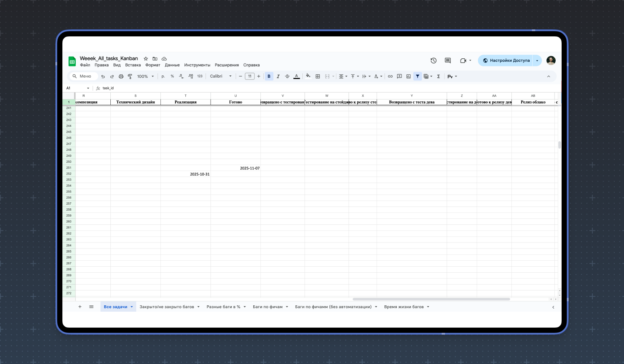624x364 pixels.
Task: Toggle bold formatting
Action: [x=269, y=77]
